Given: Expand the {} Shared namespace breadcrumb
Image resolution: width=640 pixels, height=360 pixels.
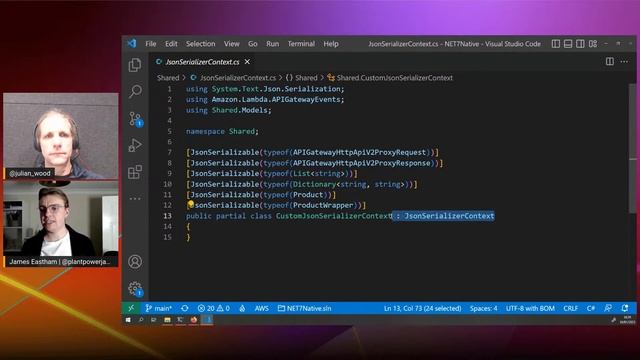Looking at the screenshot, I should (x=301, y=78).
